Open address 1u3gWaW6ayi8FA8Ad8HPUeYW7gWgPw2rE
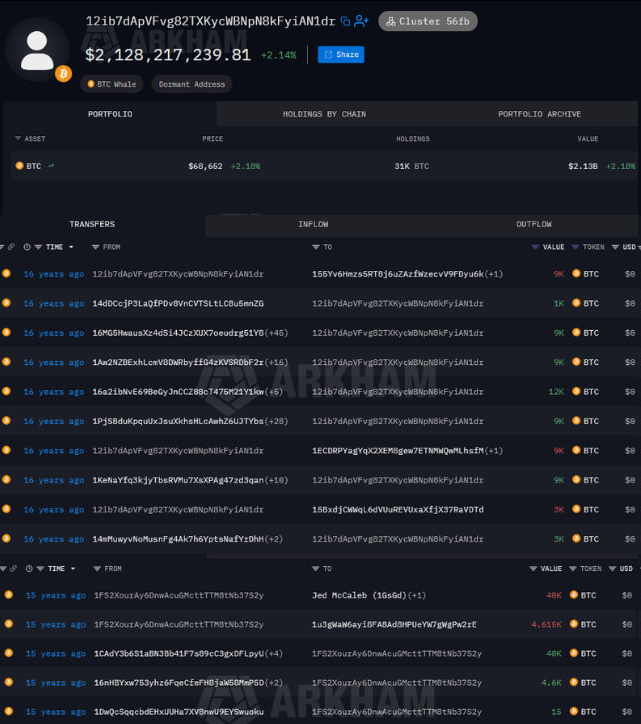641x724 pixels. click(x=394, y=624)
